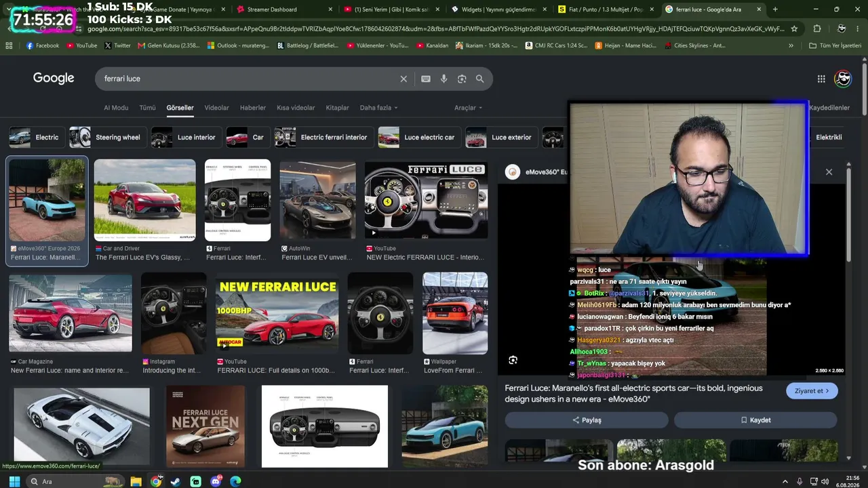Clear the search box with the X icon
The height and width of the screenshot is (488, 868).
403,79
